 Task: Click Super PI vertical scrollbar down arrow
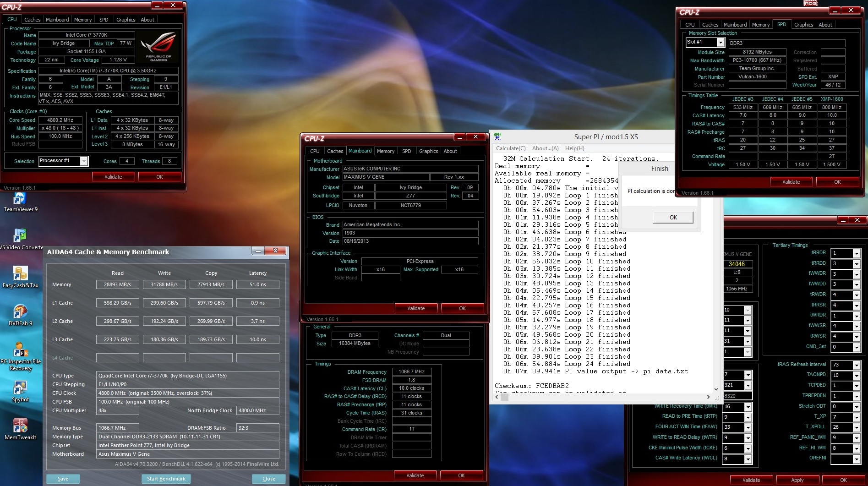716,389
